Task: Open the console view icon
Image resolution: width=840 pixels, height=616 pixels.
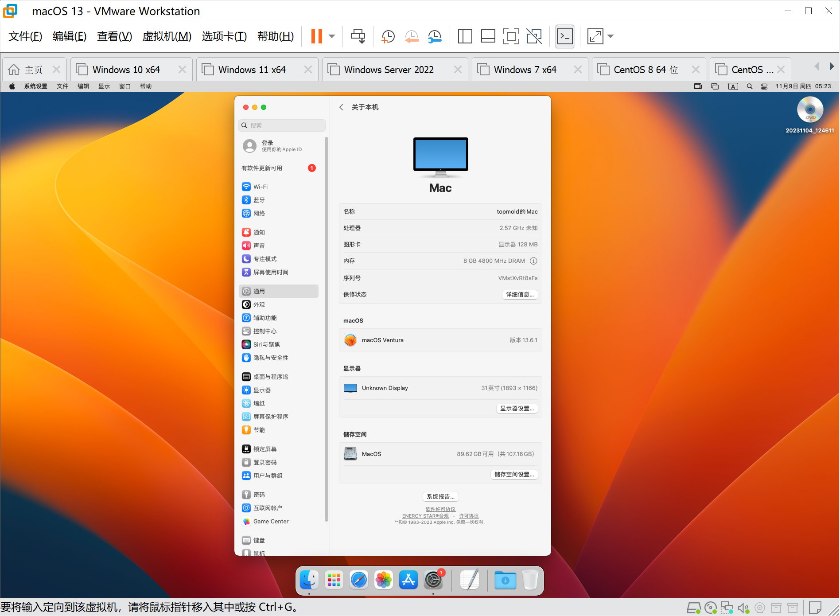Action: click(565, 36)
